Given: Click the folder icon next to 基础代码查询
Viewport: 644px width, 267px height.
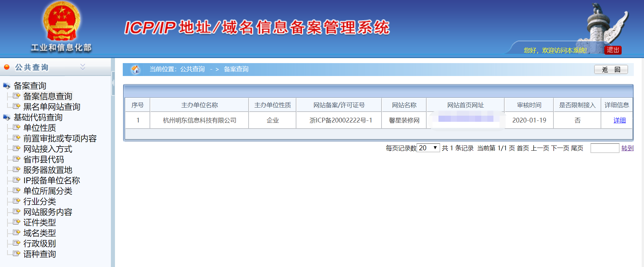Looking at the screenshot, I should (x=7, y=117).
